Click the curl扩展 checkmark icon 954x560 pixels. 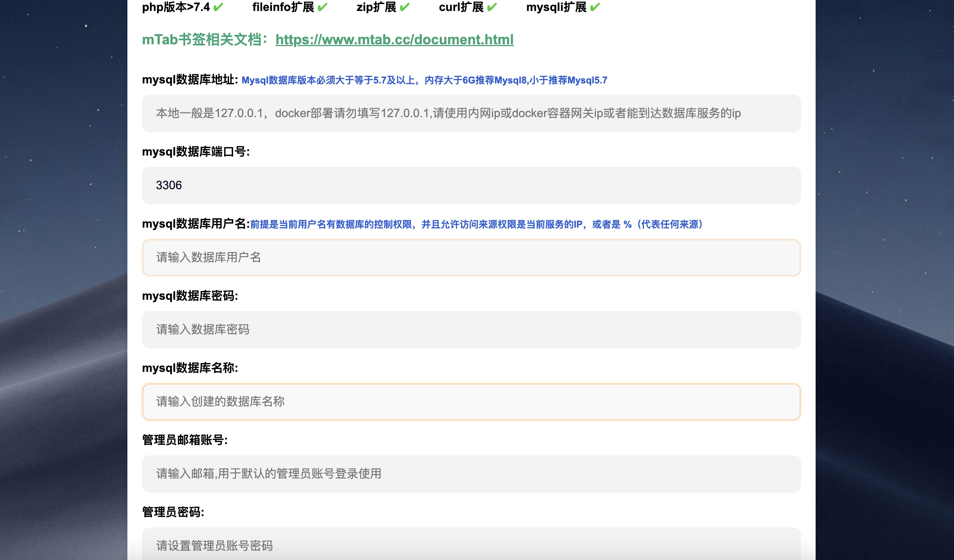point(492,7)
